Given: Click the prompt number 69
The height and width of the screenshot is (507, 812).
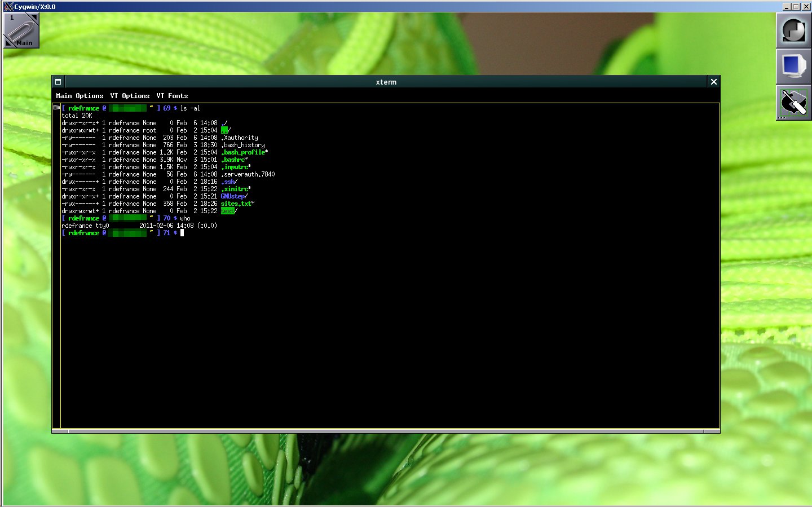Looking at the screenshot, I should click(x=166, y=108).
